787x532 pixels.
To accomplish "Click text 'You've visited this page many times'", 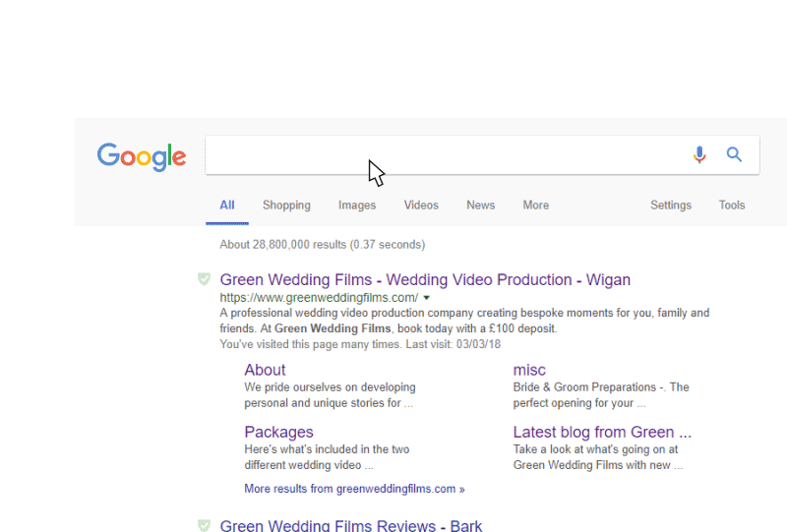I will 310,344.
